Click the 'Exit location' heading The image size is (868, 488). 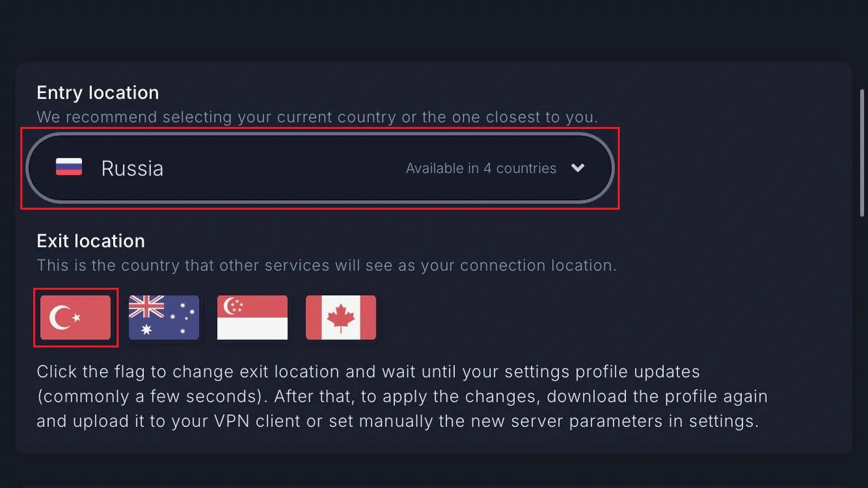(x=91, y=241)
